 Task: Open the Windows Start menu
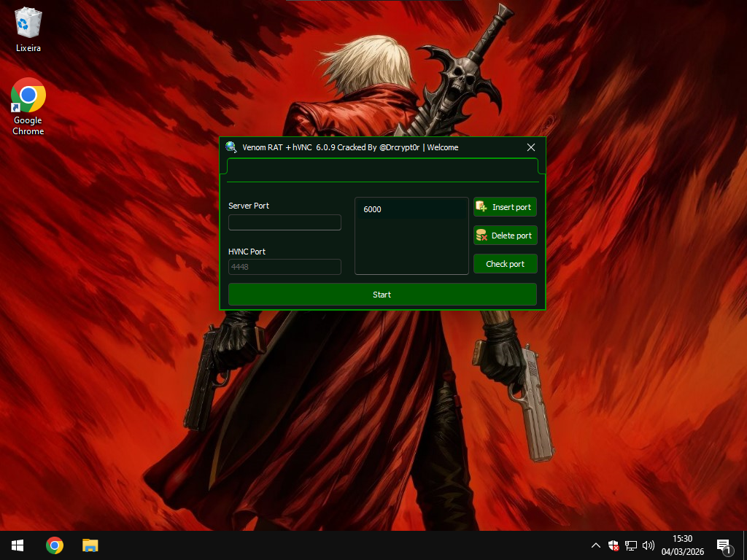point(18,545)
